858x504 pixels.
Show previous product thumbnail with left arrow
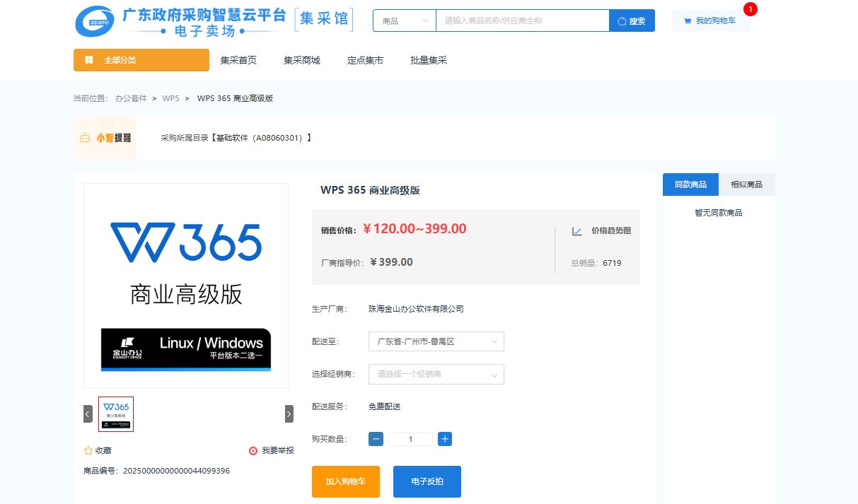[x=88, y=414]
